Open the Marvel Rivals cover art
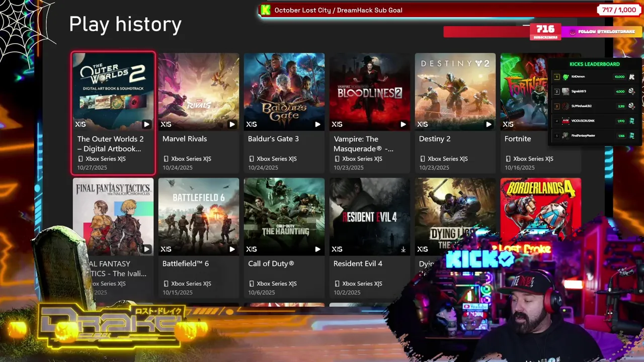This screenshot has height=362, width=644. pos(199,92)
